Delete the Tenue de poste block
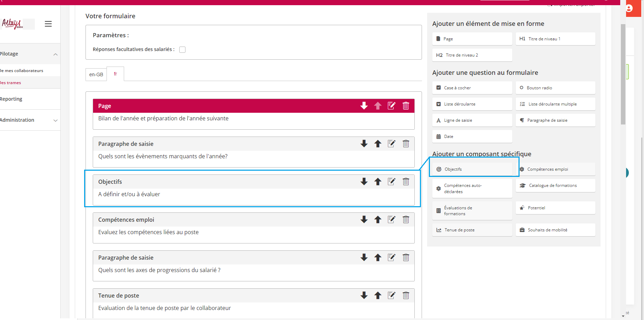Screen dimensions: 644x320 406,296
